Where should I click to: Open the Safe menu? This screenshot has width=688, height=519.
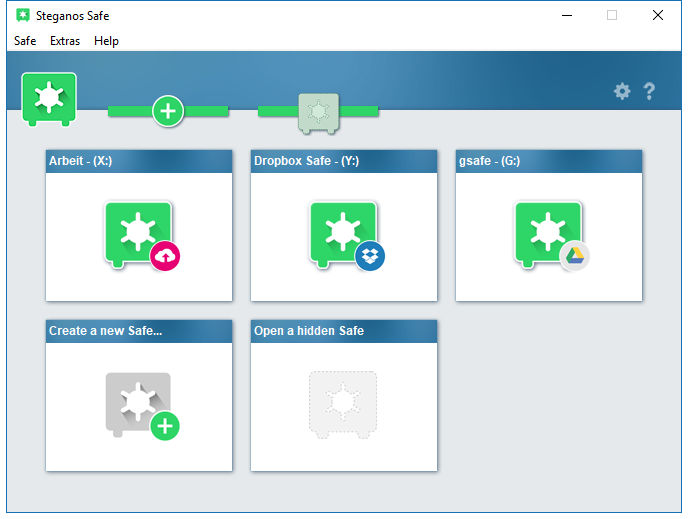pyautogui.click(x=25, y=41)
